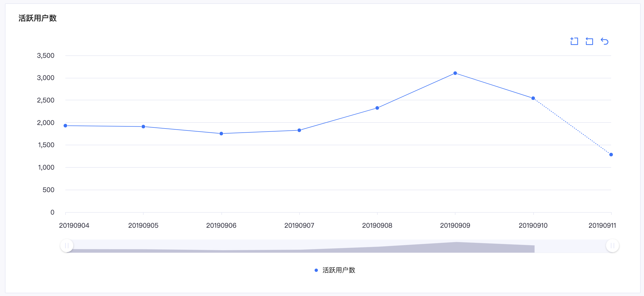Click the 20190904 x-axis label
Viewport: 644px width, 296px height.
pos(74,226)
